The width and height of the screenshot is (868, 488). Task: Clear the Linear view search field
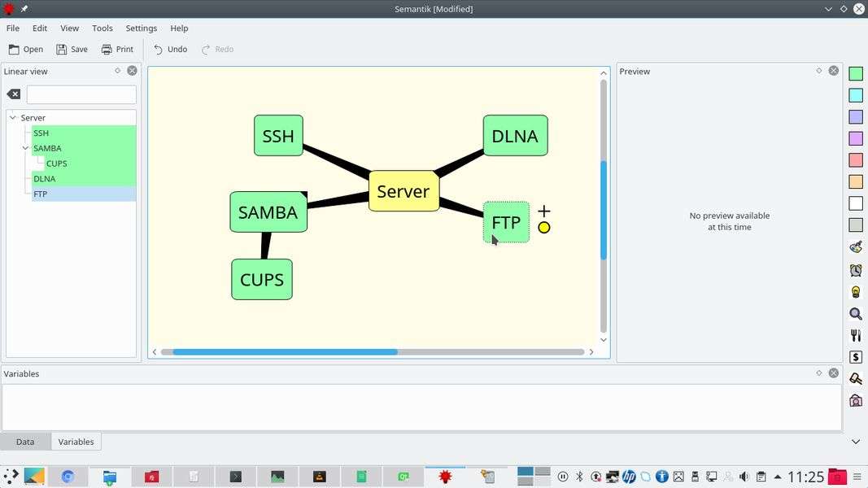click(14, 94)
